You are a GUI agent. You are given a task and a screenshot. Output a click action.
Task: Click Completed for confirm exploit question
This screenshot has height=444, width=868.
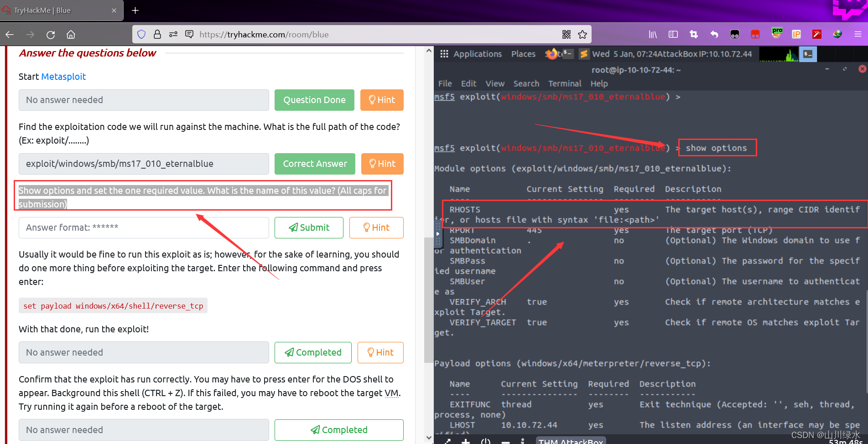pos(339,430)
